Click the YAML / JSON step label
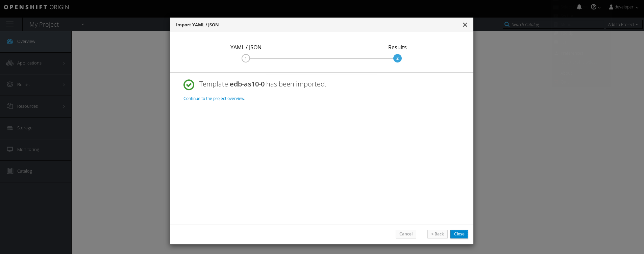 pyautogui.click(x=246, y=47)
